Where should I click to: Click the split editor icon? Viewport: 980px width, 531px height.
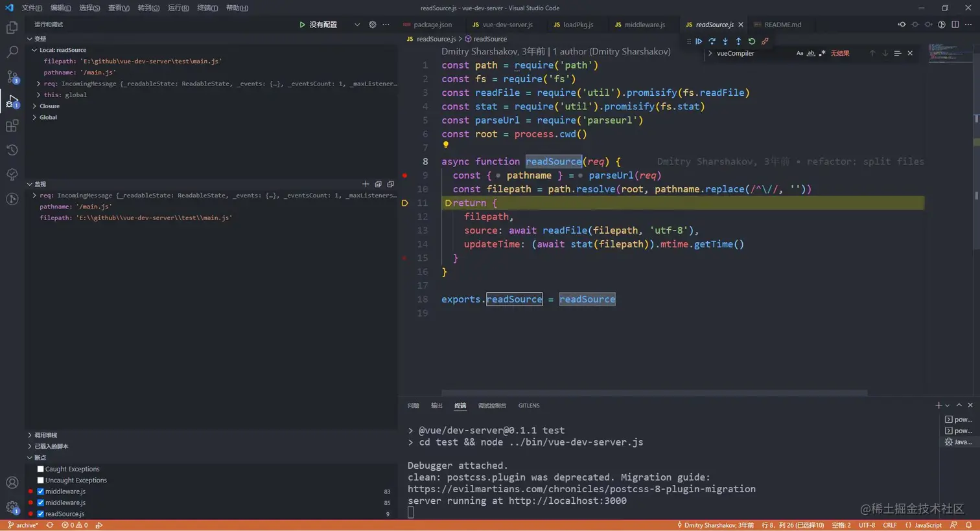pyautogui.click(x=955, y=25)
